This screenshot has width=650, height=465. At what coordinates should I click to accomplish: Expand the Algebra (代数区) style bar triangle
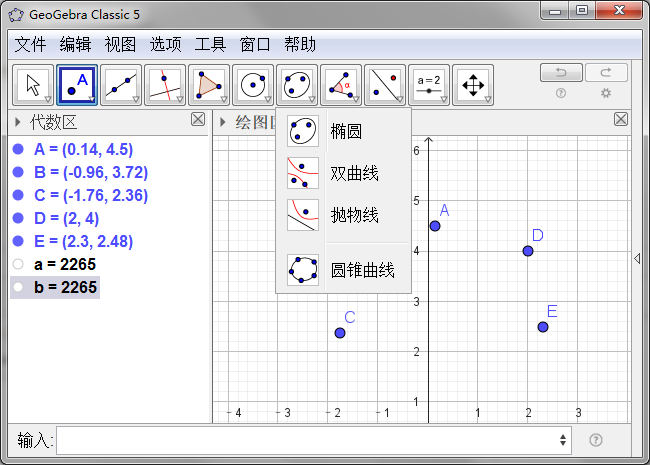pyautogui.click(x=17, y=122)
